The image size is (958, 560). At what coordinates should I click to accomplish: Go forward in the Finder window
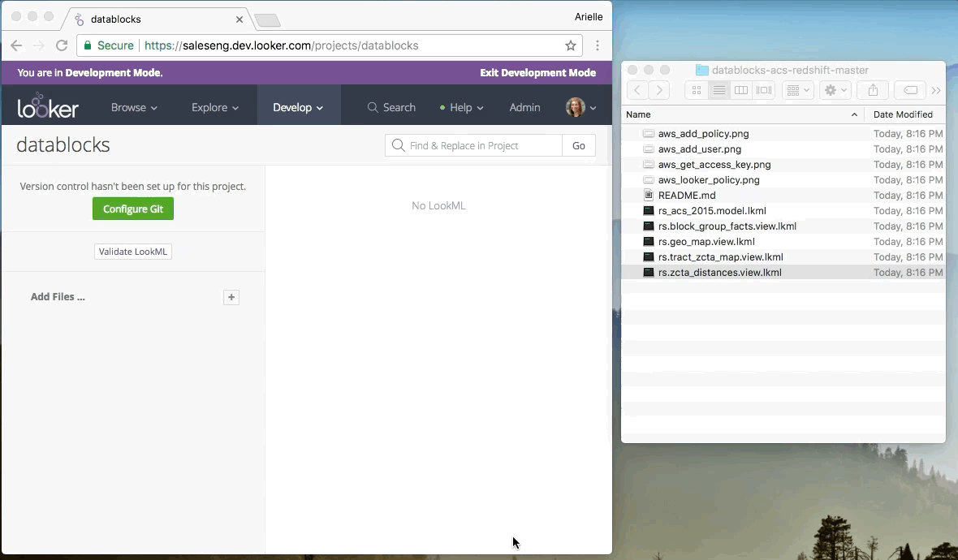(658, 90)
